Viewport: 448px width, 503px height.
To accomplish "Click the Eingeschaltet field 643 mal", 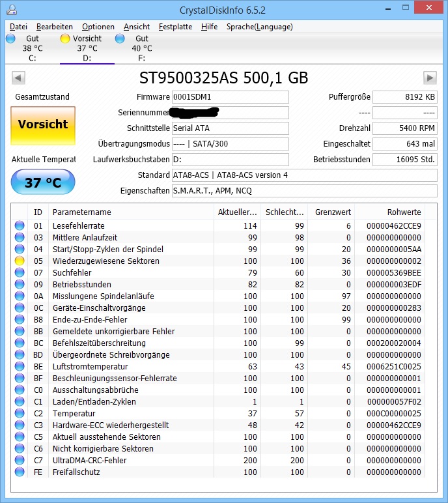I will coord(405,144).
